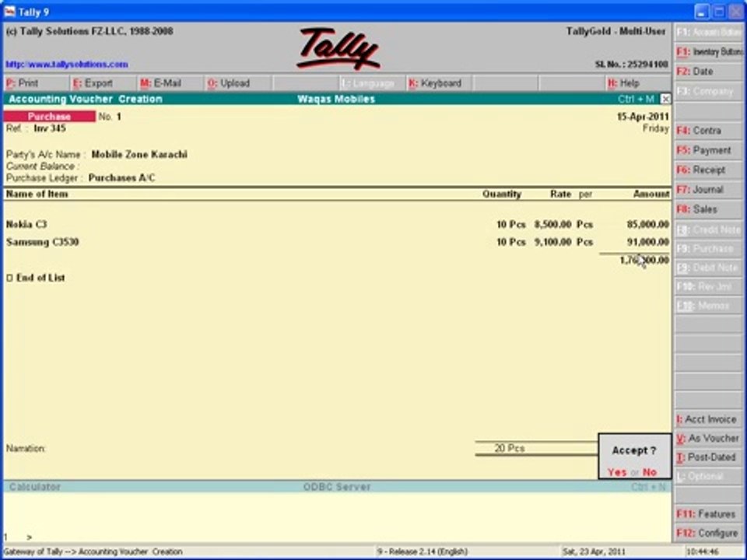Image resolution: width=747 pixels, height=560 pixels.
Task: Click the Tally 9 title bar icon
Action: tap(9, 12)
